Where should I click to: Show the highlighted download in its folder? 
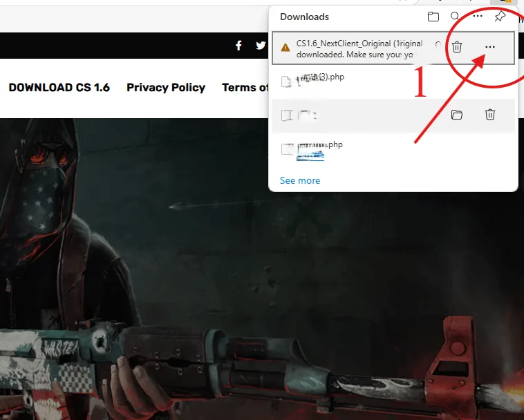456,115
